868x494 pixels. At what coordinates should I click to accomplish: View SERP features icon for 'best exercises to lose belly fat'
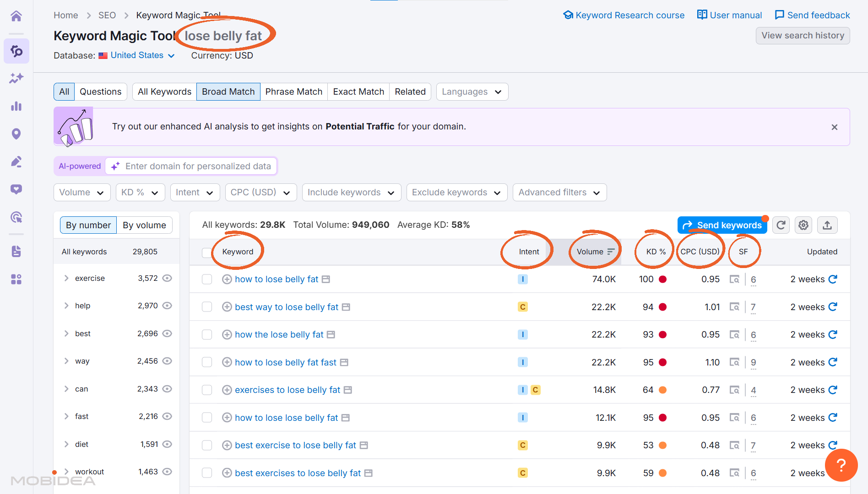[x=734, y=473]
